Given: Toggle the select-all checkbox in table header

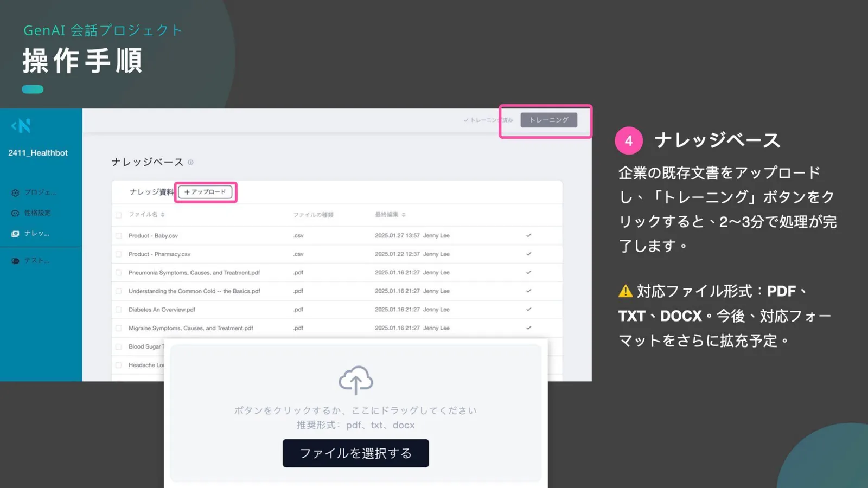Looking at the screenshot, I should pyautogui.click(x=118, y=215).
